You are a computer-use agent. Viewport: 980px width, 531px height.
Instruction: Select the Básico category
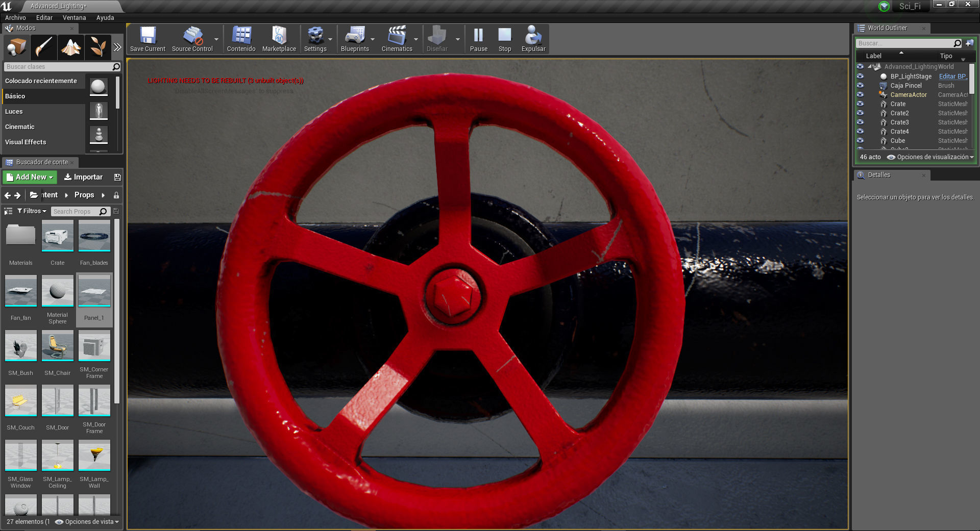(x=44, y=96)
